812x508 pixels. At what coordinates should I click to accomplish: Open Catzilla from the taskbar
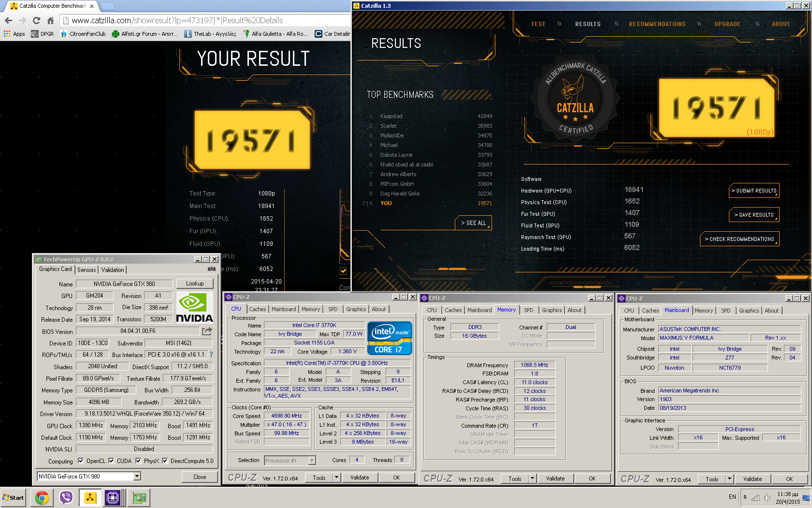click(90, 497)
